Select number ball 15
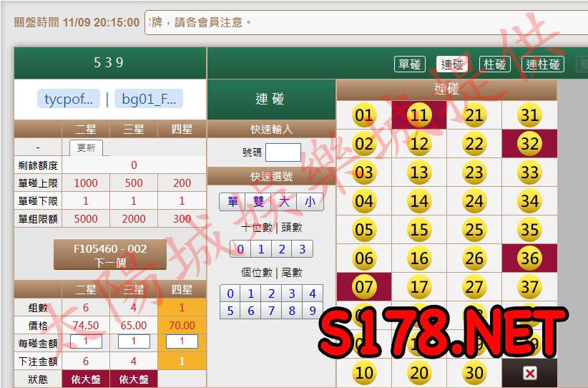Screen dimensions: 588x388 (419, 230)
